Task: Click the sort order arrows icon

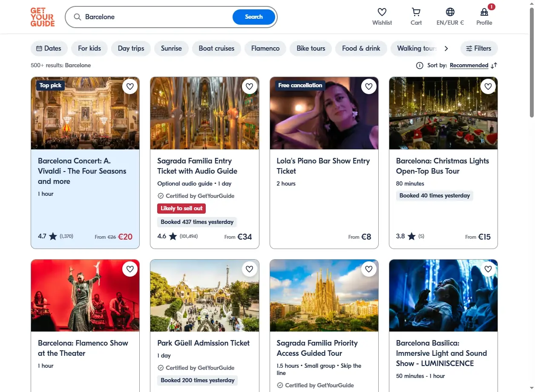Action: pyautogui.click(x=494, y=66)
